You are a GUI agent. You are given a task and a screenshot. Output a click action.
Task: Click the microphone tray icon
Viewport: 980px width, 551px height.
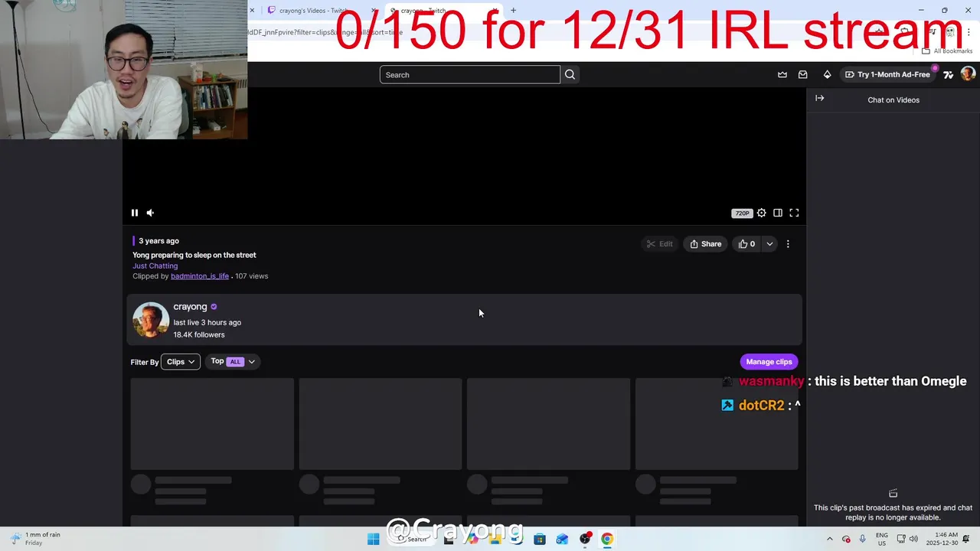[x=863, y=539]
